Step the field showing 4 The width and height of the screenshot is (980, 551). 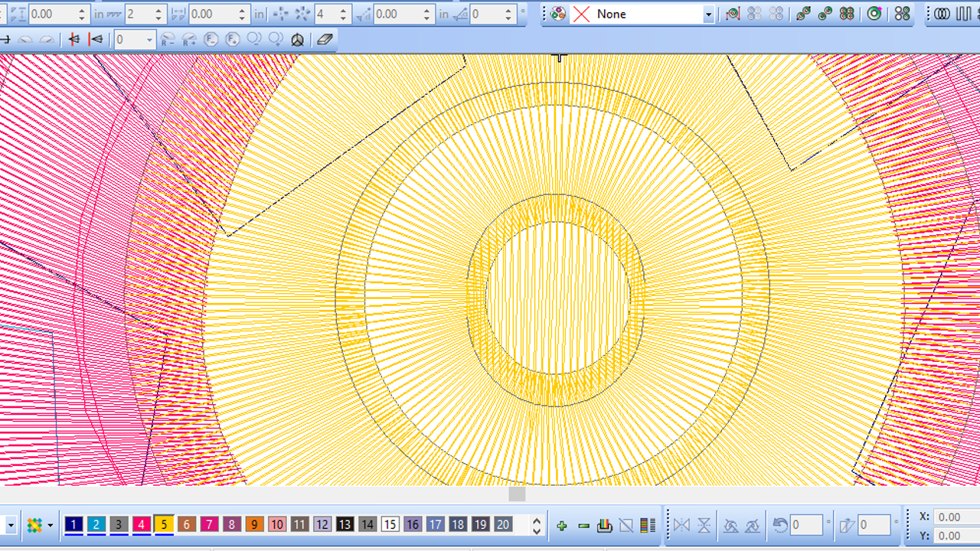pyautogui.click(x=344, y=15)
